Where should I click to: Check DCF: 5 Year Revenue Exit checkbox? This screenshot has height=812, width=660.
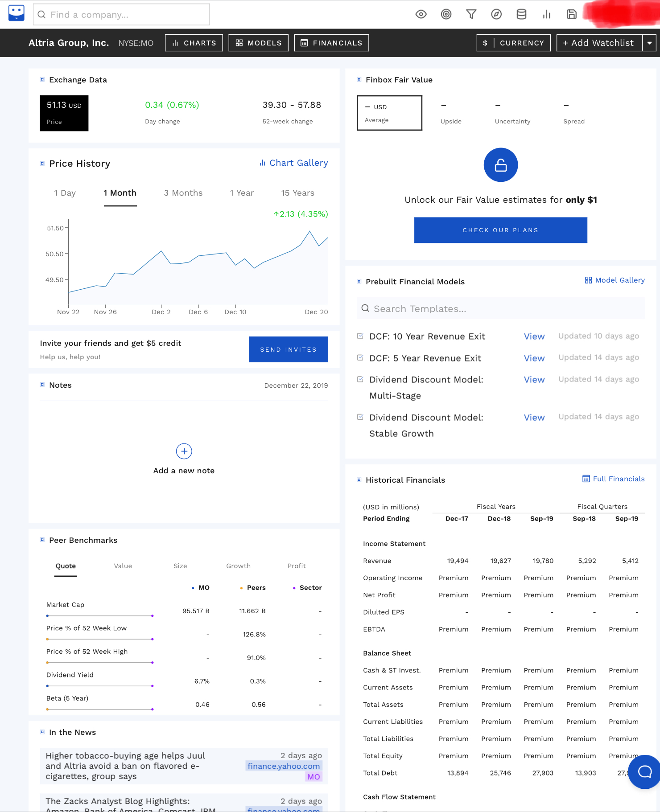click(x=360, y=357)
